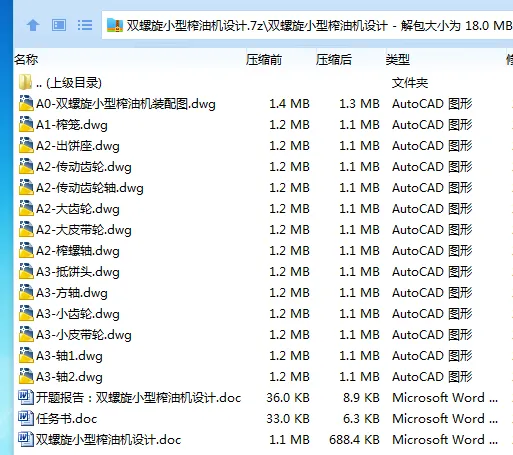
Task: Open the 上级目录 parent folder entry
Action: [69, 83]
